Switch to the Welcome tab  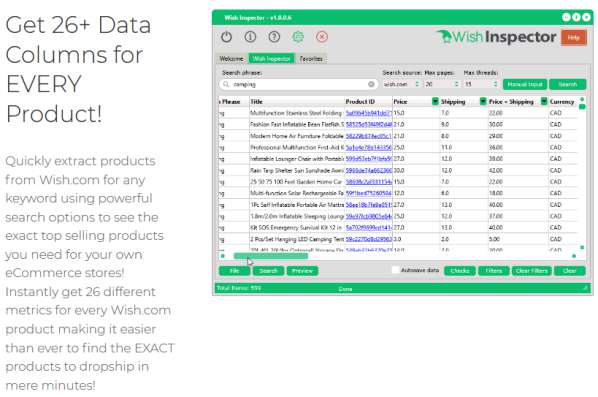click(x=231, y=59)
